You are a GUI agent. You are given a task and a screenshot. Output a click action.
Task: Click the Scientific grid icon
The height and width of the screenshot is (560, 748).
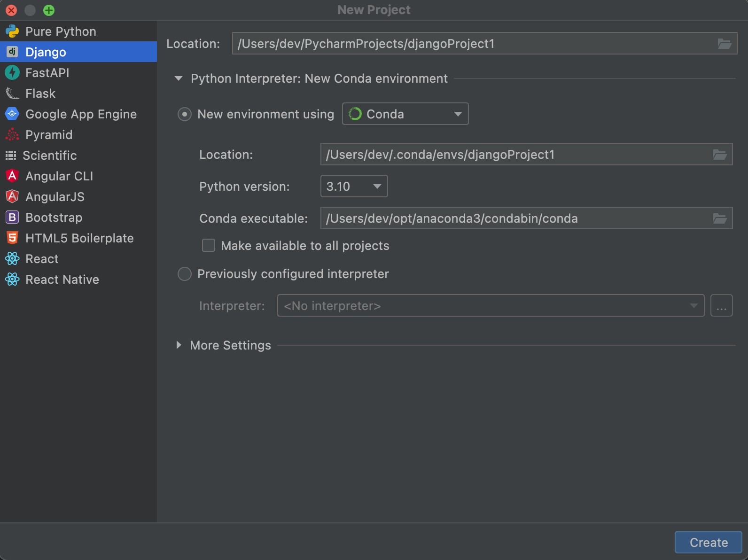click(11, 155)
